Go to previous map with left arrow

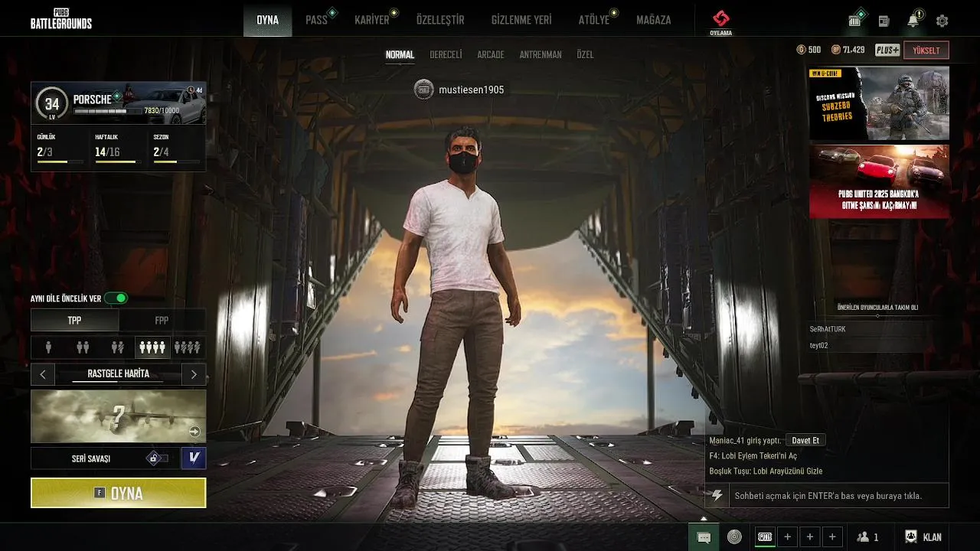[43, 374]
